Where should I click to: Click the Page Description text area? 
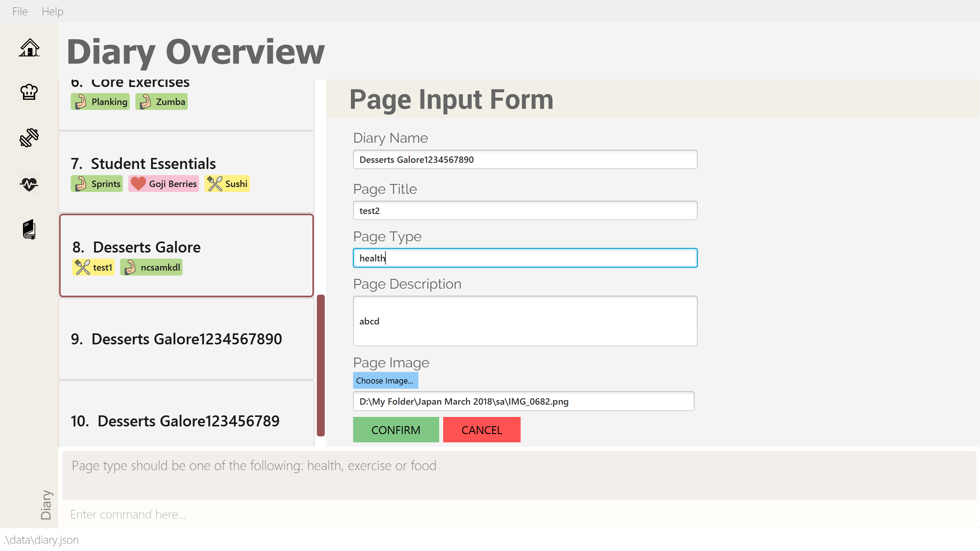pos(525,321)
